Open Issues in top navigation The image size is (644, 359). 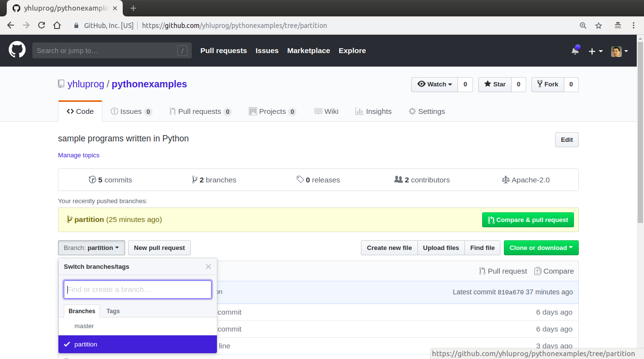coord(267,51)
